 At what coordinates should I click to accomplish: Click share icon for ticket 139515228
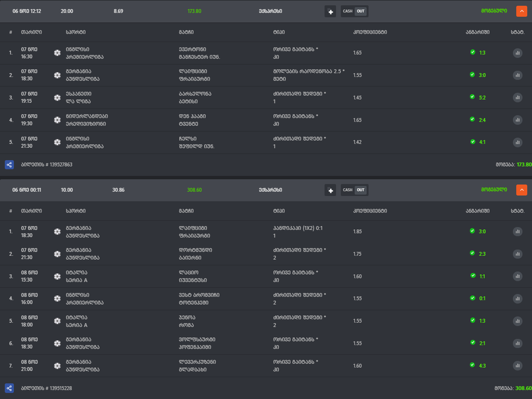coord(9,388)
